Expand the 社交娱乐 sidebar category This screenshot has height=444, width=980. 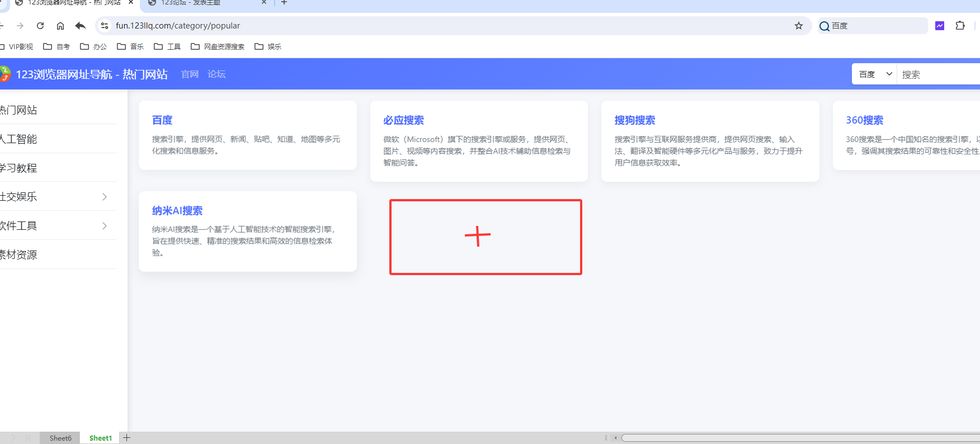pos(105,197)
